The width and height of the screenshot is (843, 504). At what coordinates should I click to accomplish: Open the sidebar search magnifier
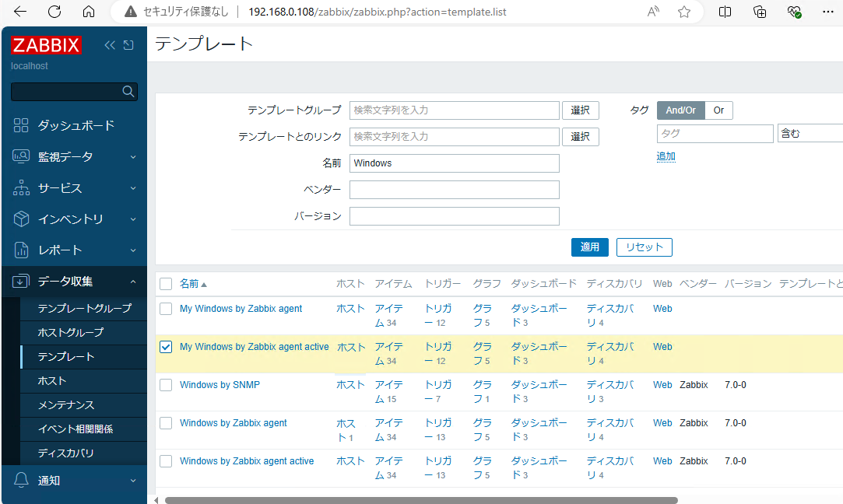[x=128, y=91]
